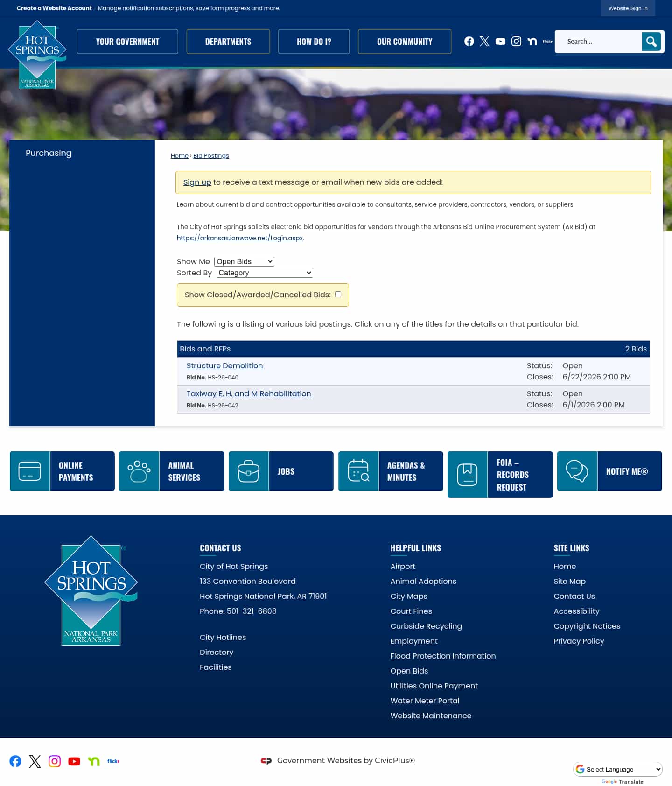Click the CivicPlus logo icon in footer

click(x=266, y=761)
